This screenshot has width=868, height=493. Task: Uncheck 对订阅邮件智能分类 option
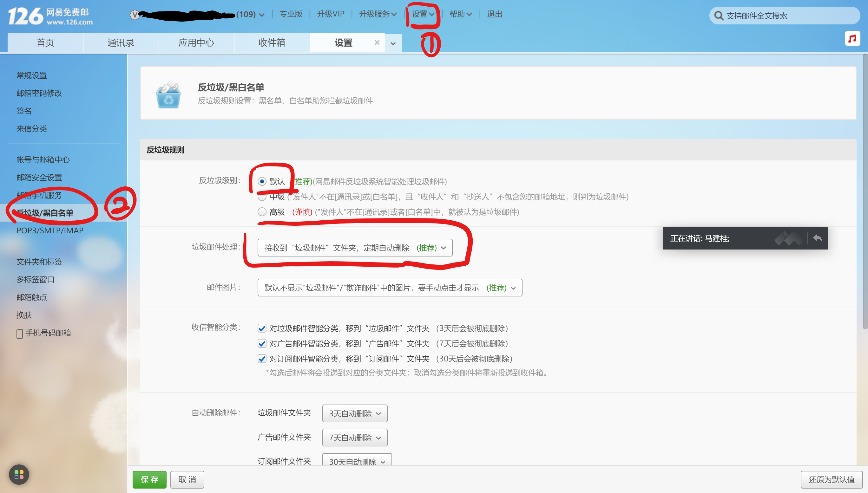click(262, 359)
